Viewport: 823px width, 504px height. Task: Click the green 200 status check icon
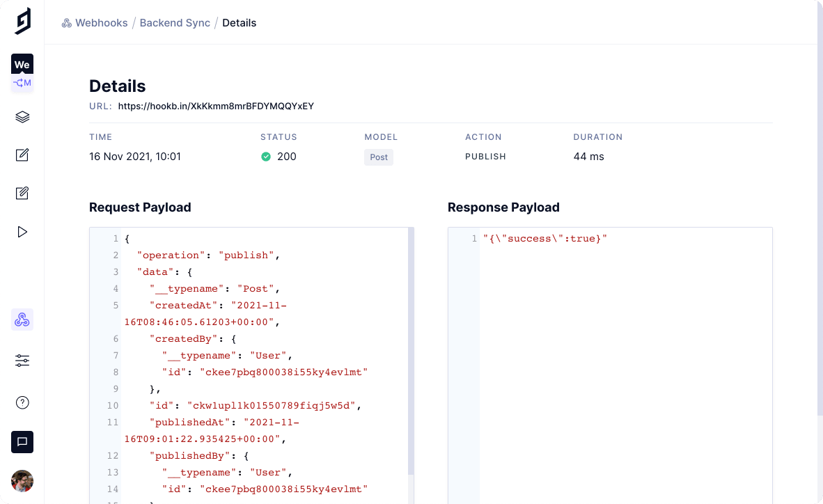click(265, 157)
